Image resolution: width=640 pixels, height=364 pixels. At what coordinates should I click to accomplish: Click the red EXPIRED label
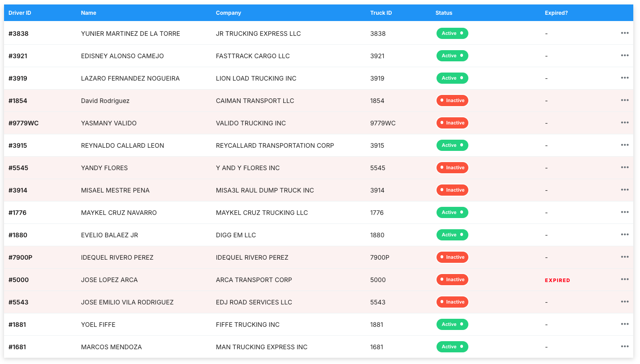[558, 280]
